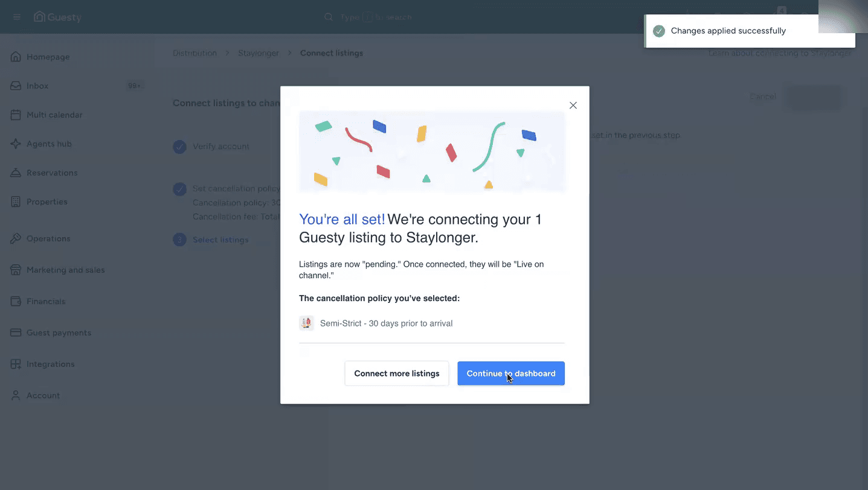This screenshot has width=868, height=490.
Task: Open Reservations via its bell icon
Action: pyautogui.click(x=16, y=173)
